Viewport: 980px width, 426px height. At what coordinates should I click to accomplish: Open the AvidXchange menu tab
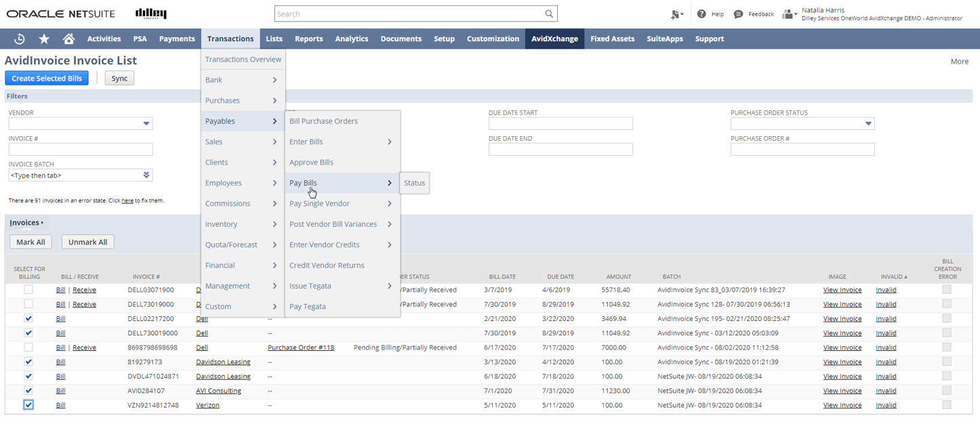[x=554, y=39]
